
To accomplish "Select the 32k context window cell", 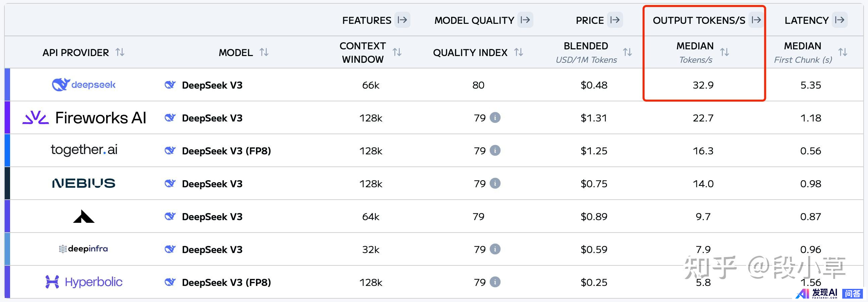I will pyautogui.click(x=371, y=249).
